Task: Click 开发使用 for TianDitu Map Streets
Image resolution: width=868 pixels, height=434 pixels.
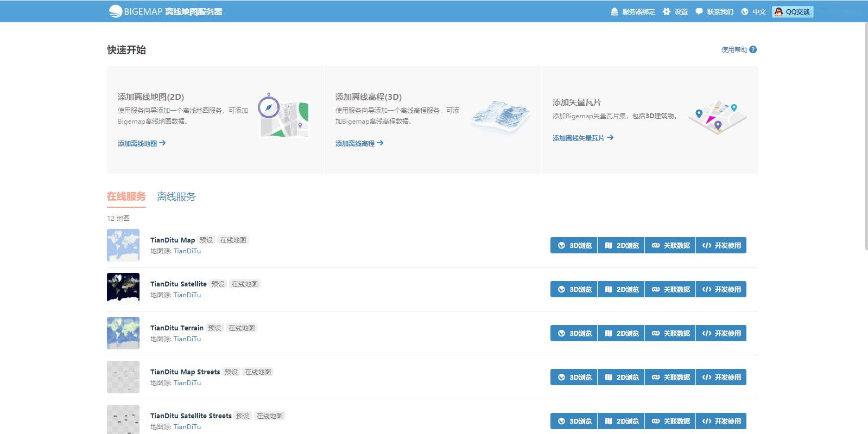Action: point(721,377)
